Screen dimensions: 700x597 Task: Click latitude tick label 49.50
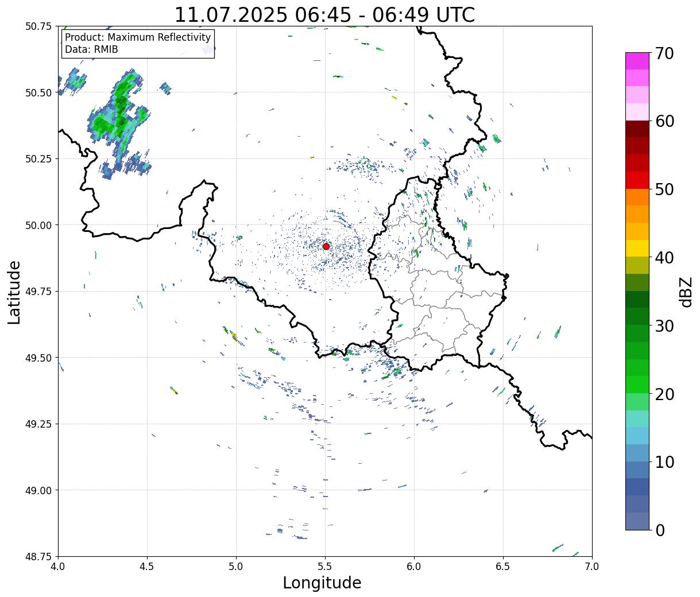coord(38,358)
